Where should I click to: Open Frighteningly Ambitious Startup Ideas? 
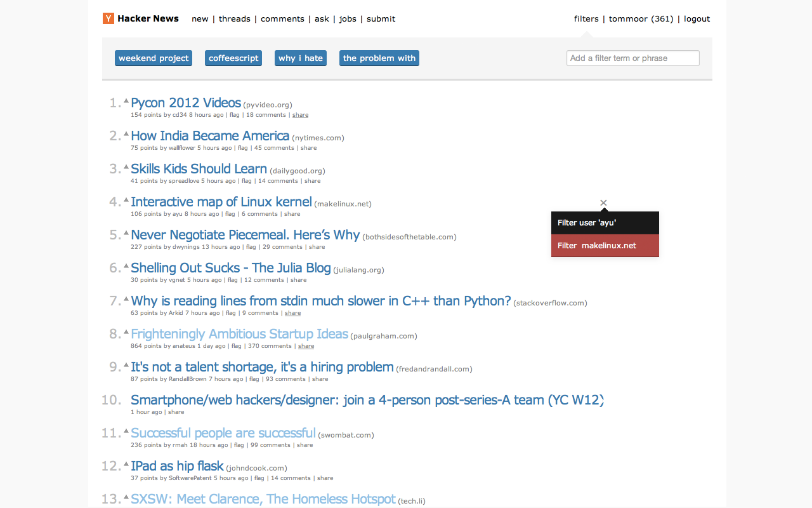click(x=239, y=334)
